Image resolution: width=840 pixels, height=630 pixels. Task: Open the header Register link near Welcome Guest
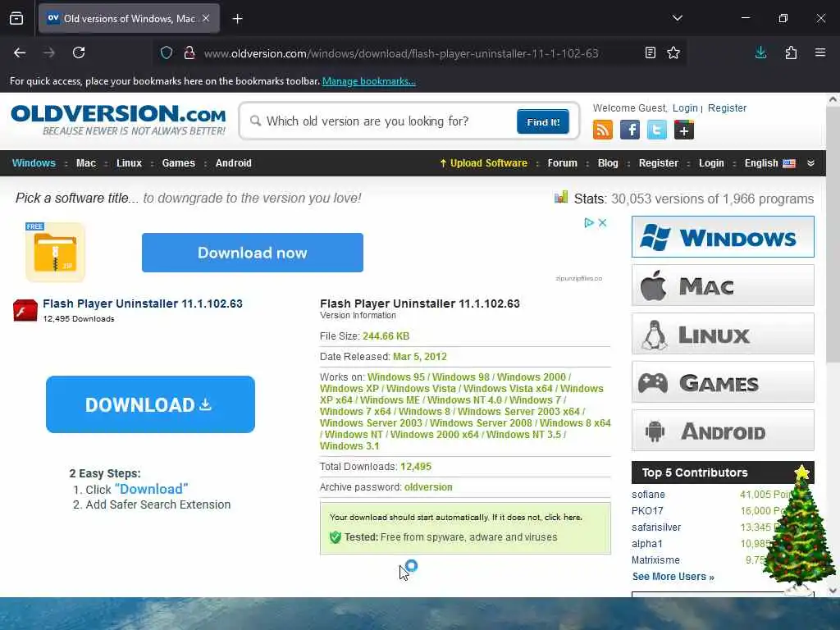pos(727,108)
